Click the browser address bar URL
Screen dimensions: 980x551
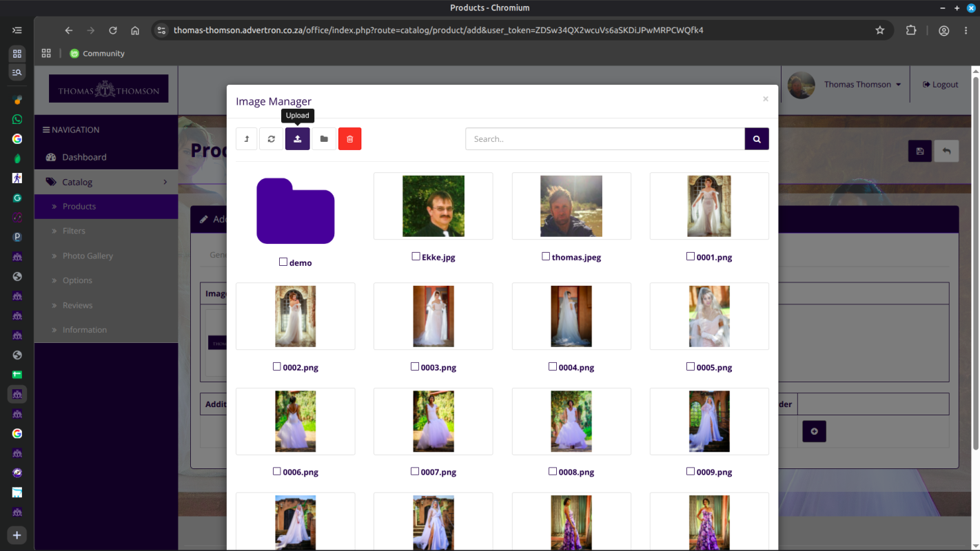pyautogui.click(x=438, y=30)
